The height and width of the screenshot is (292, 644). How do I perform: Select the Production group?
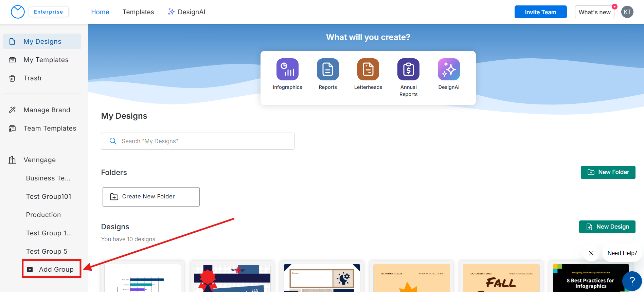pyautogui.click(x=43, y=215)
